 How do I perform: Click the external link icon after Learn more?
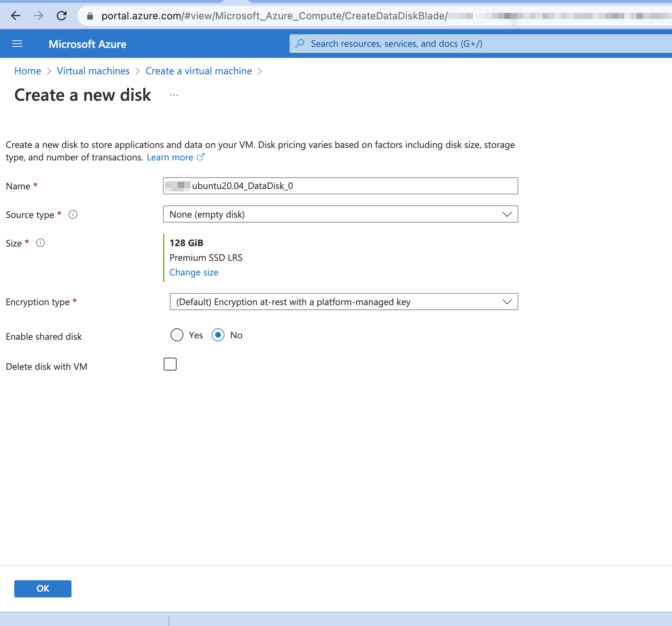click(x=201, y=157)
